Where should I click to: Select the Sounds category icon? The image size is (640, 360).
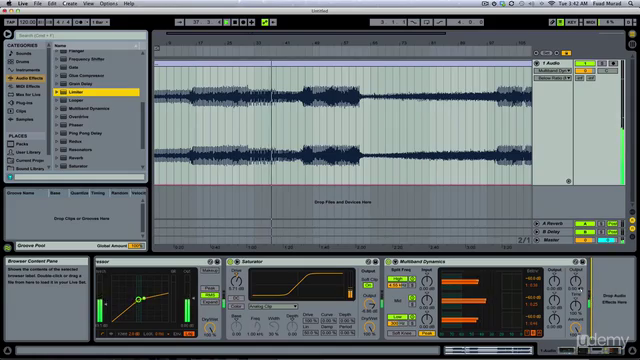(11, 53)
